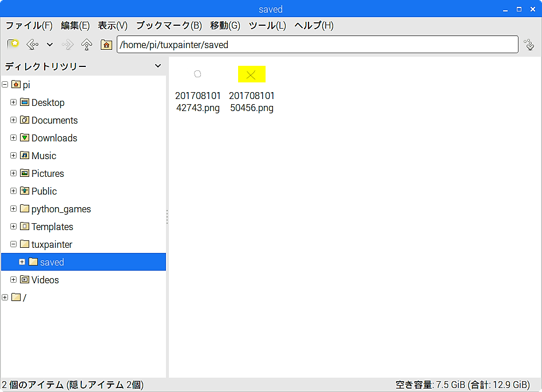The image size is (542, 392).
Task: Select the circle drawing thumbnail
Action: point(197,74)
